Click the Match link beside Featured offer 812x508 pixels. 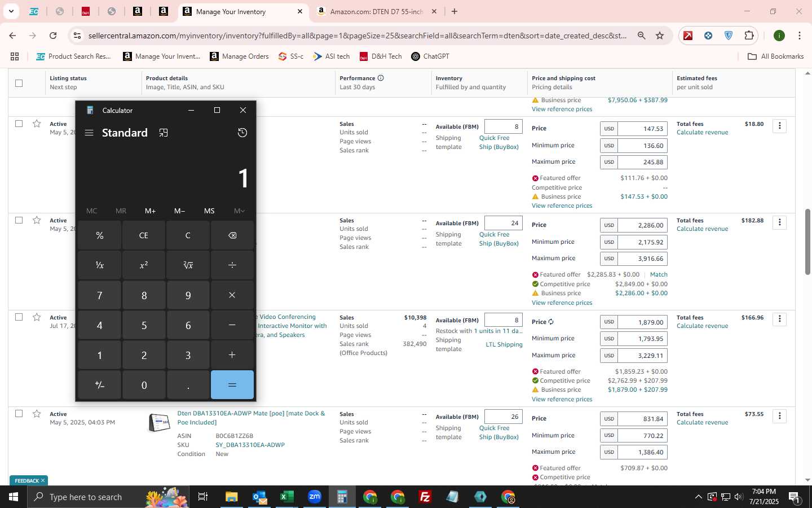(659, 274)
